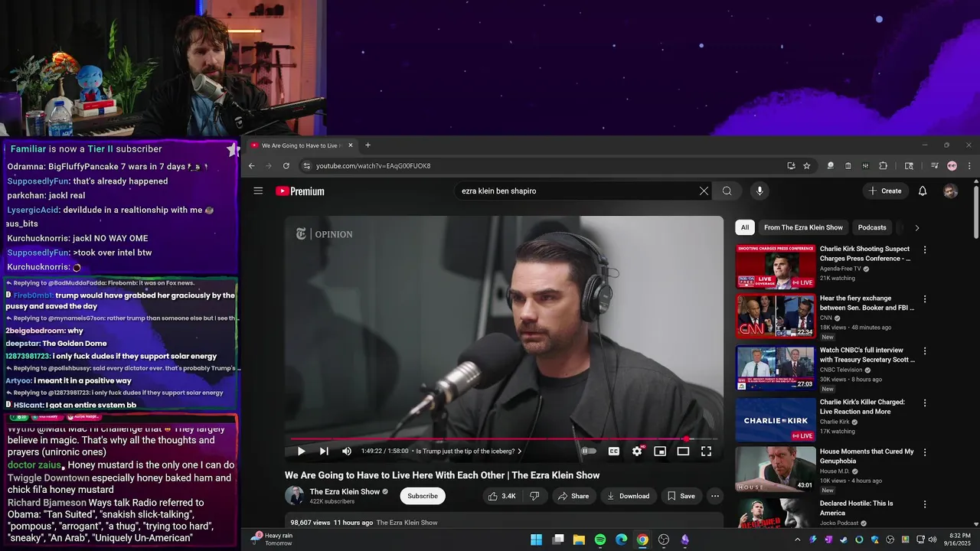Screen dimensions: 980x551
Task: Open the Chrome profile avatar
Action: (952, 165)
